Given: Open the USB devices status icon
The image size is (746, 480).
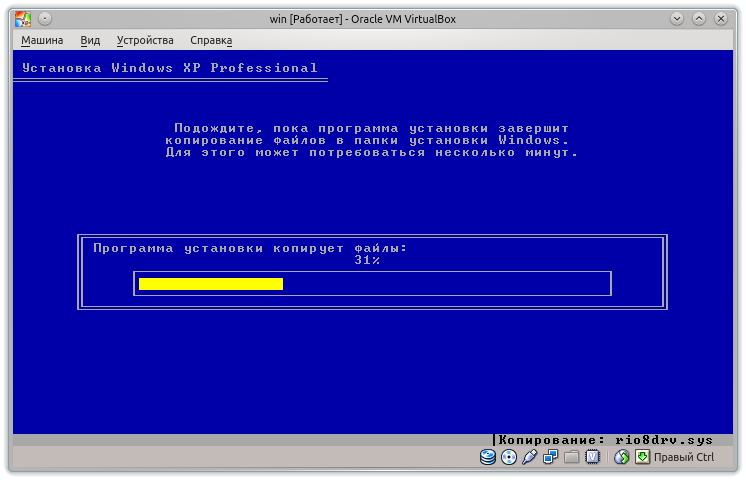Looking at the screenshot, I should 530,457.
